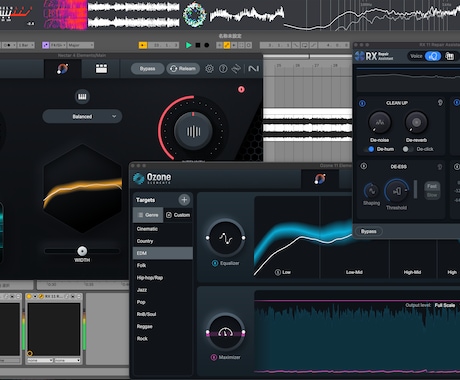Image resolution: width=460 pixels, height=380 pixels.
Task: Click the RX Repair Assistant logo
Action: tap(374, 56)
